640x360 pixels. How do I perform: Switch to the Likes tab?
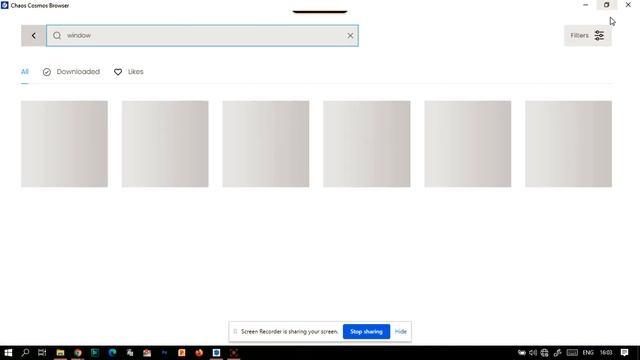coord(129,72)
